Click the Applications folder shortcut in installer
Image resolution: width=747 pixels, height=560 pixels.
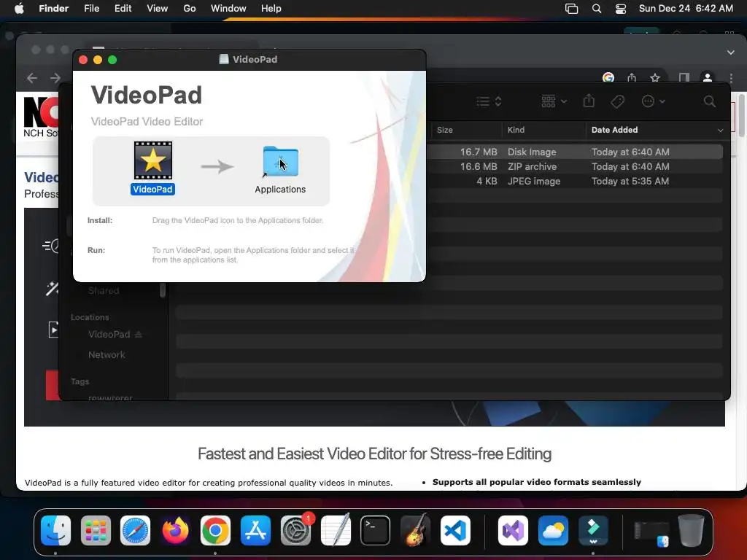[281, 161]
